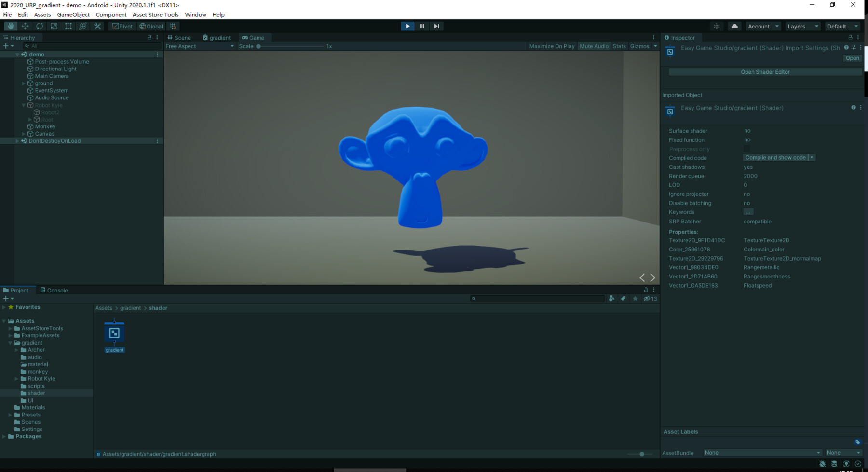Screen dimensions: 868x472
Task: Expand the Archer folder in Project
Action: (16, 350)
